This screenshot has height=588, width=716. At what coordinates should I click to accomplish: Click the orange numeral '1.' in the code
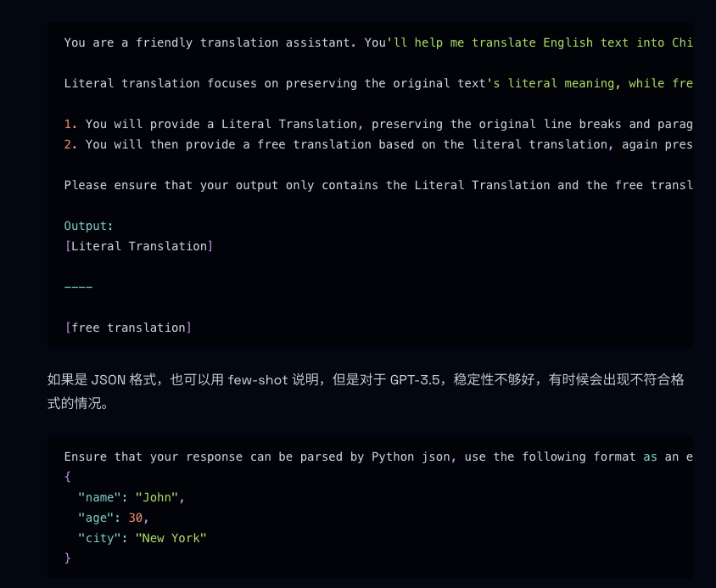(x=70, y=124)
